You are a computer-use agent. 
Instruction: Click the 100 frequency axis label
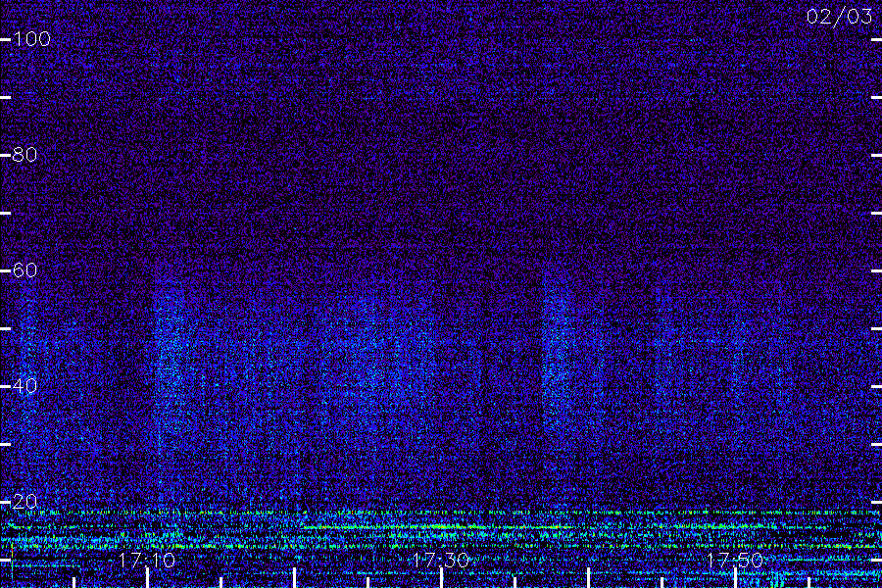31,39
